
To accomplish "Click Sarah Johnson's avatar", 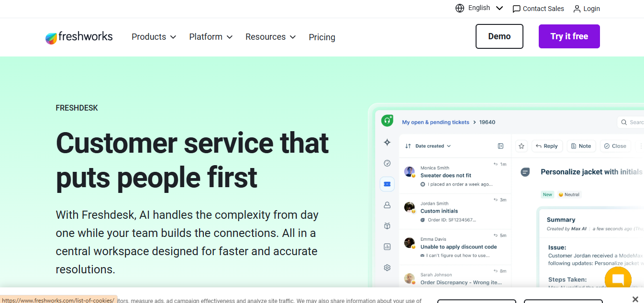I will (410, 279).
